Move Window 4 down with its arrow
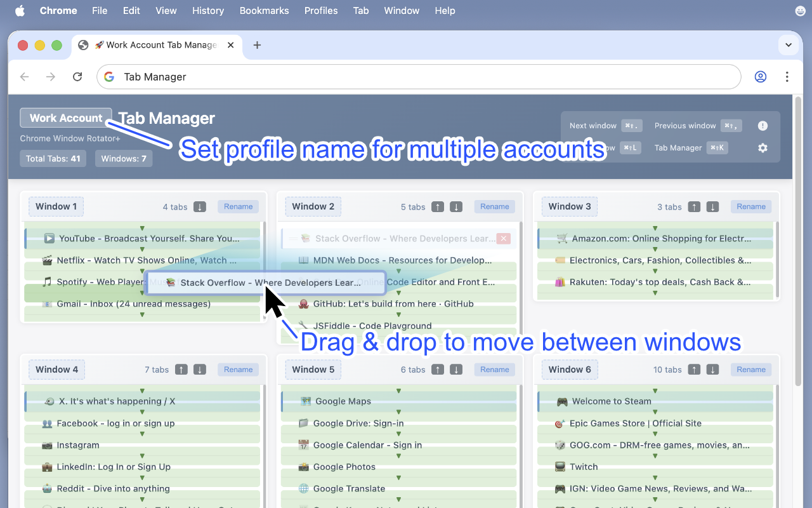 tap(200, 370)
